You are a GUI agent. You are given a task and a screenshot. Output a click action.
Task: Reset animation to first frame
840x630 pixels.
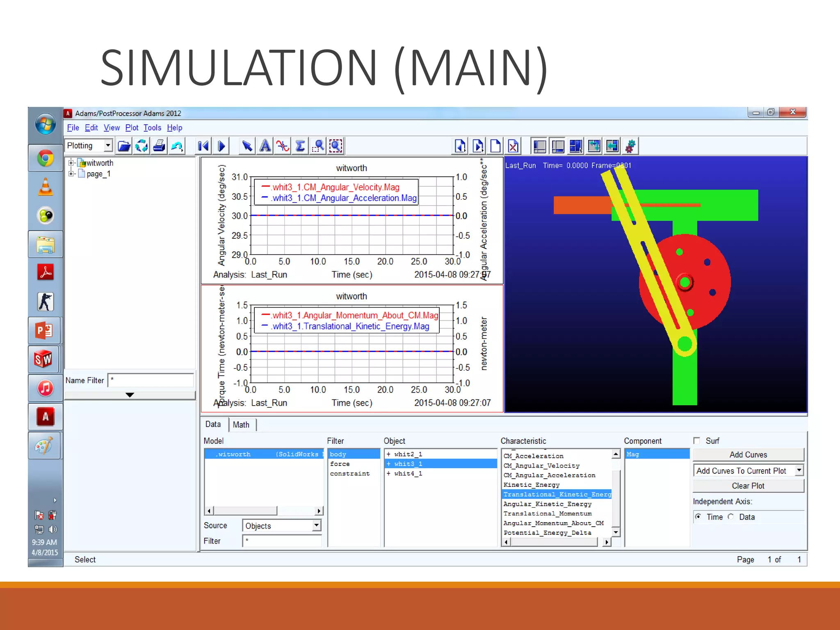click(203, 146)
